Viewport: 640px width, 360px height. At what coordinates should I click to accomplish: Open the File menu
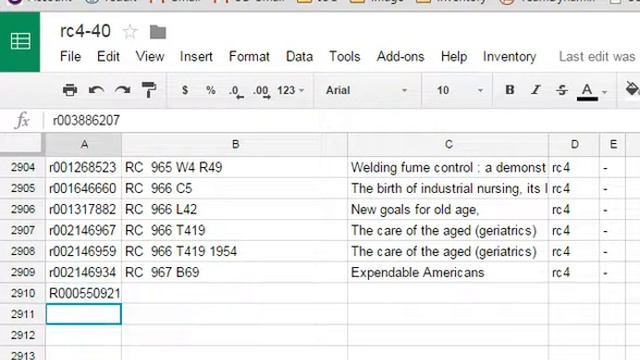(70, 57)
